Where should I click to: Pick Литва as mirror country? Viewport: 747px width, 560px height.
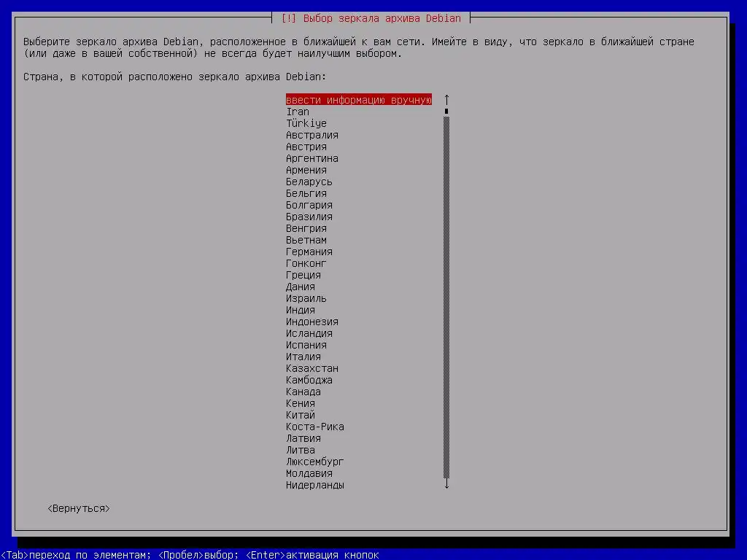[x=301, y=450]
